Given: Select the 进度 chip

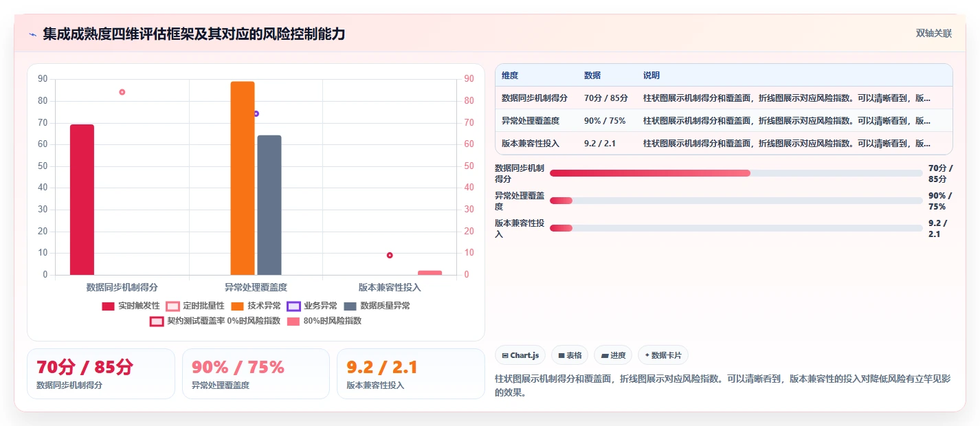Looking at the screenshot, I should [613, 355].
